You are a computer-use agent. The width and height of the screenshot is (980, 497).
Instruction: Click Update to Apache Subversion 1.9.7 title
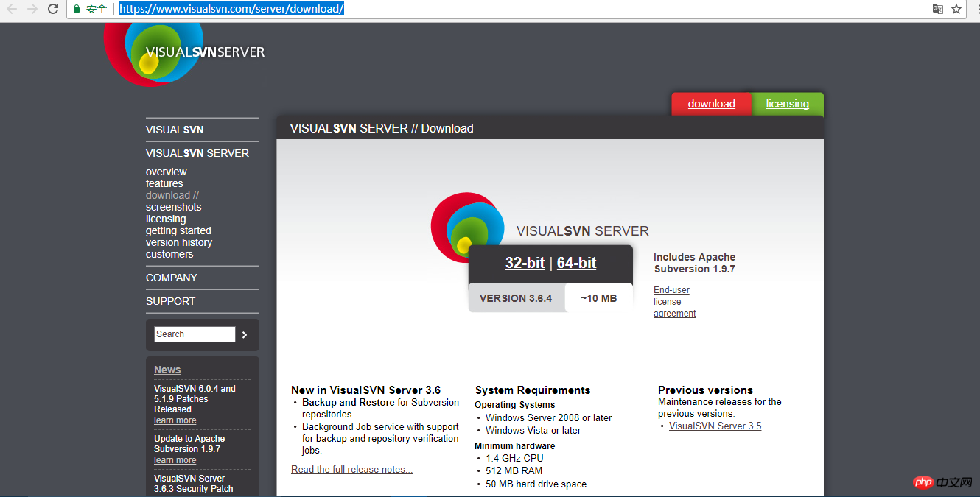pos(189,444)
